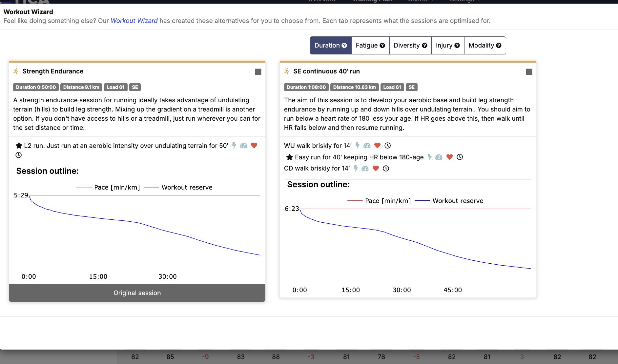Check the Strength Endurance session checkbox
Image resolution: width=618 pixels, height=364 pixels.
coord(258,72)
